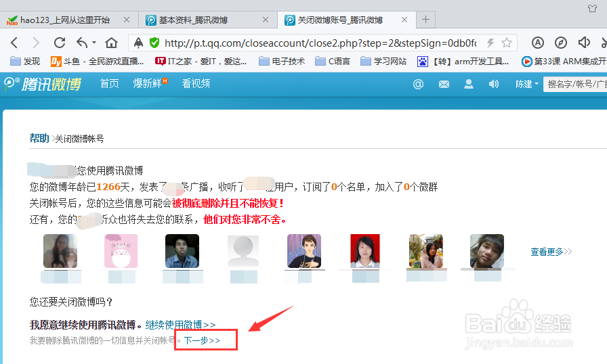The height and width of the screenshot is (364, 607).
Task: Open 看视频 in the Weibo navigation
Action: pos(196,83)
